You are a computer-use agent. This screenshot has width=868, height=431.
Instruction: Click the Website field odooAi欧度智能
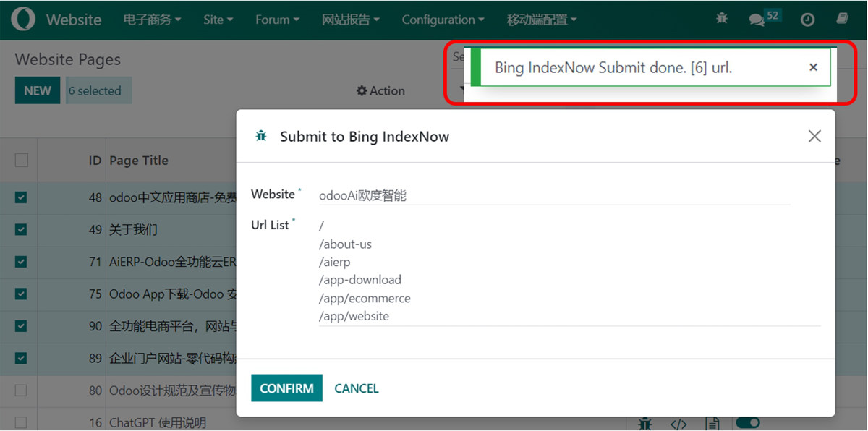[555, 195]
